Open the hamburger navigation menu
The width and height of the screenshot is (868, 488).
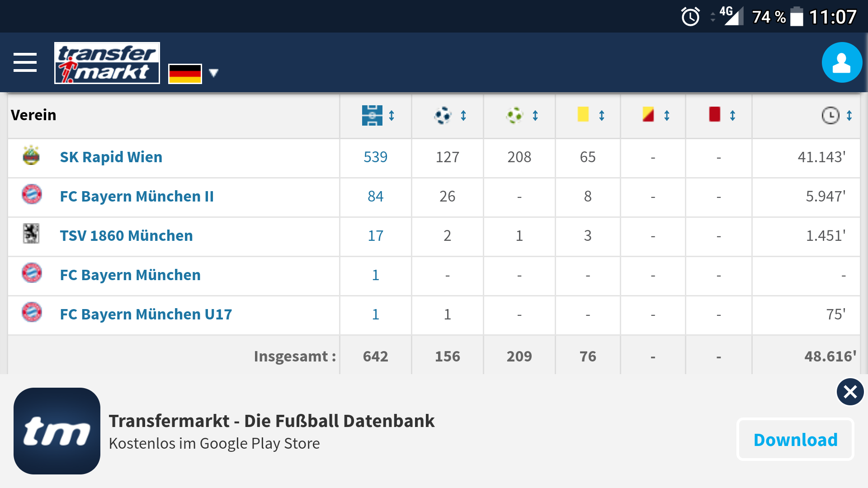point(25,62)
